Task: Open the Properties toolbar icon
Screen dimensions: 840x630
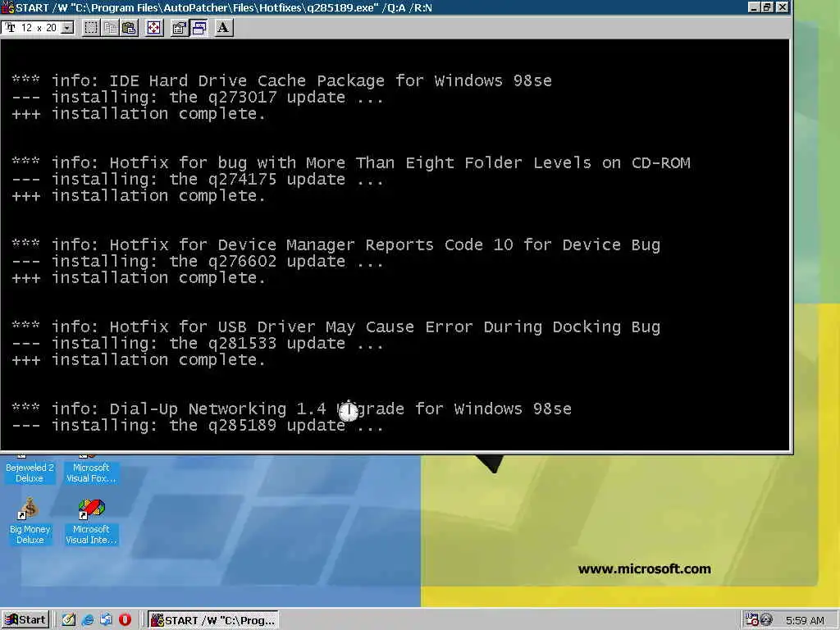Action: pyautogui.click(x=179, y=28)
